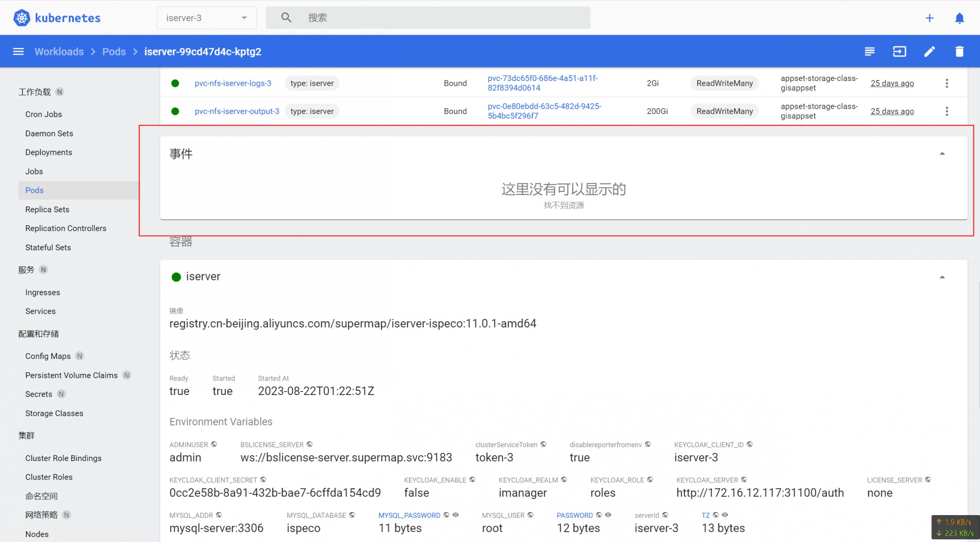View pod logs icon

tap(870, 52)
